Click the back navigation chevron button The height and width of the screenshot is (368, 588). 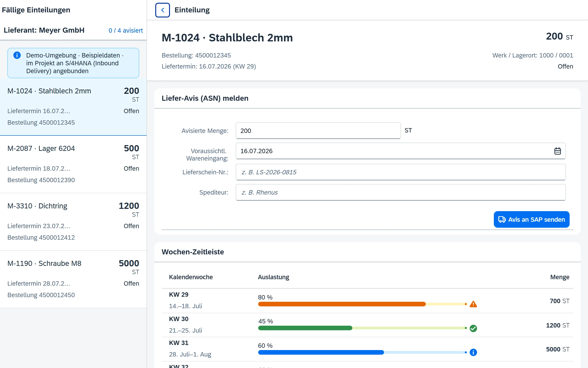[x=162, y=10]
